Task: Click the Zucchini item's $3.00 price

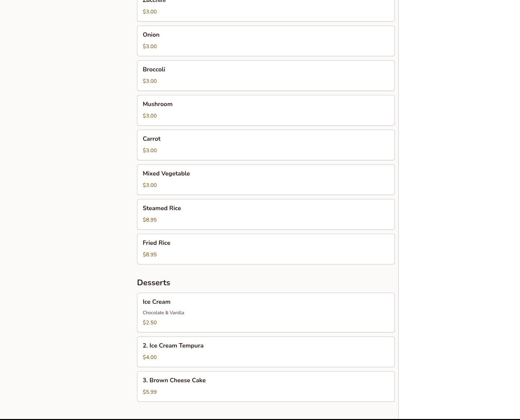Action: click(x=150, y=12)
